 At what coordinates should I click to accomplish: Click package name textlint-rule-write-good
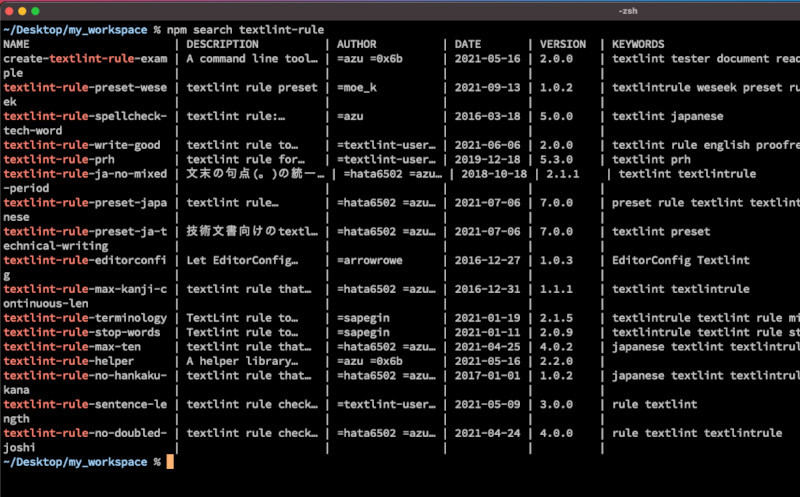(82, 145)
